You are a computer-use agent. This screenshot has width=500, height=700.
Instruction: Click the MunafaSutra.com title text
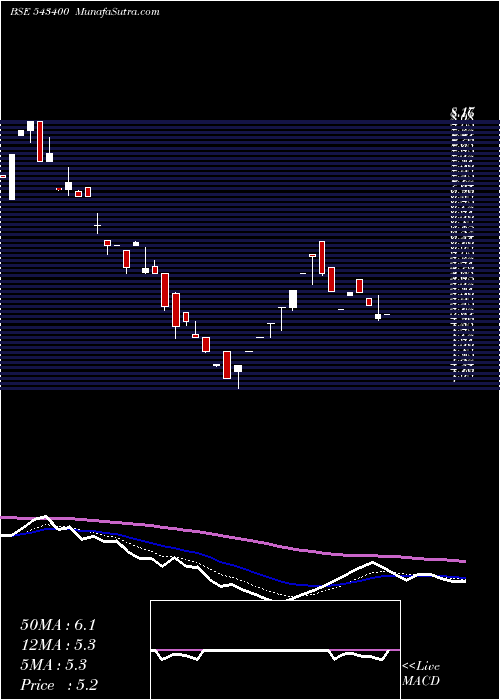click(x=118, y=12)
